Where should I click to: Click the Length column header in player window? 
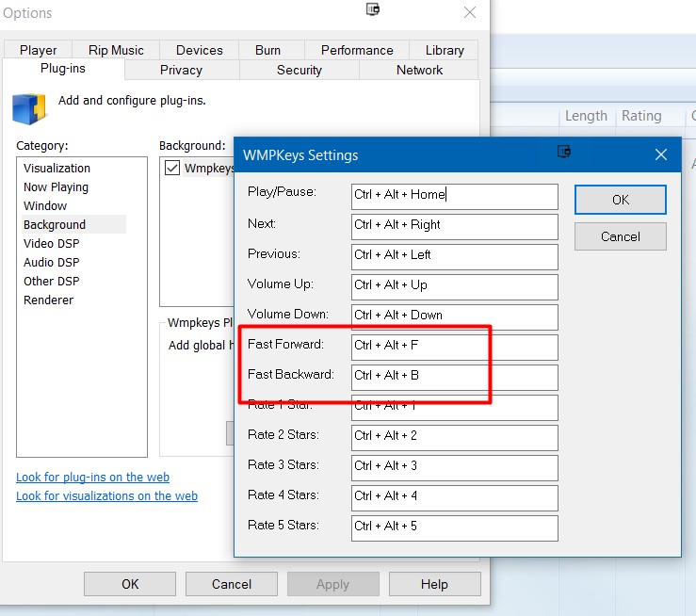(586, 116)
